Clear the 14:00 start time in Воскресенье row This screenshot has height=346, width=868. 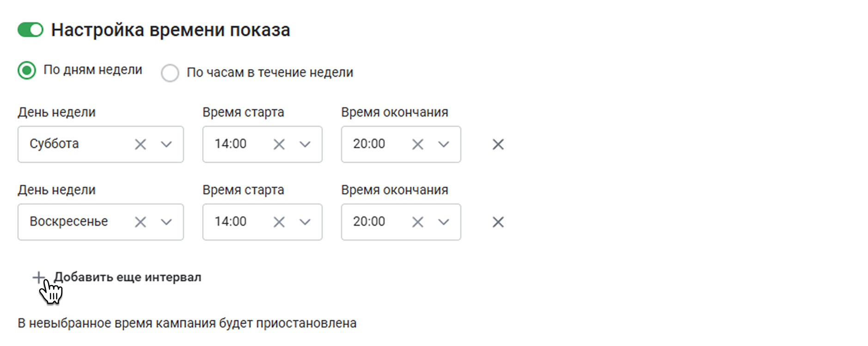tap(279, 222)
